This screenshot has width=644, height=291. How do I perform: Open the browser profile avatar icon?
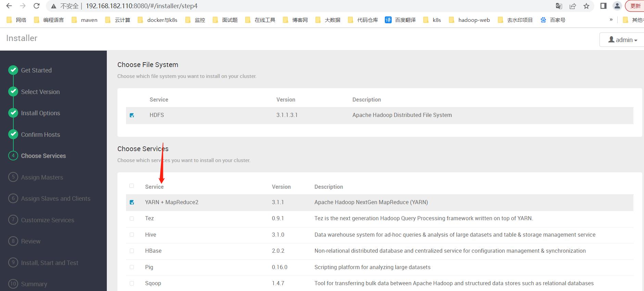pyautogui.click(x=617, y=6)
